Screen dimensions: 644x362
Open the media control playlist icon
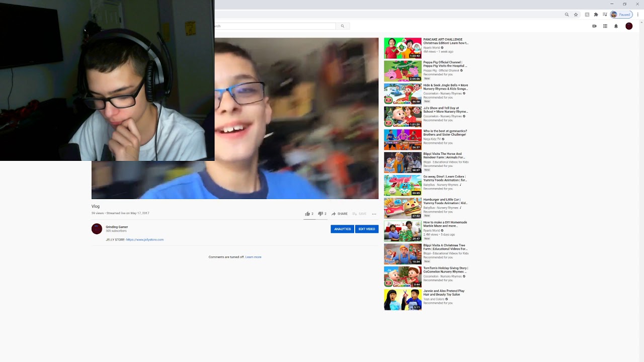point(605,15)
